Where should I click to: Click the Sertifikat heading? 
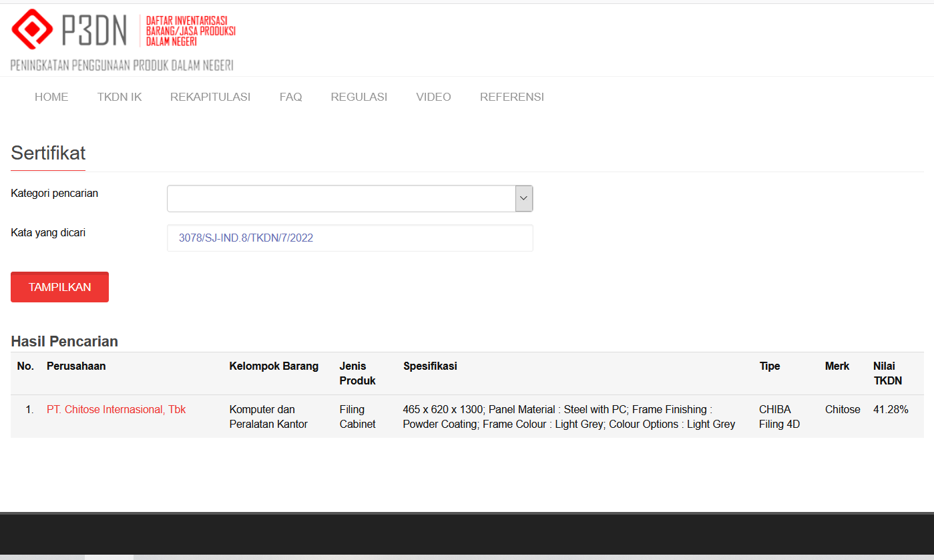tap(48, 153)
